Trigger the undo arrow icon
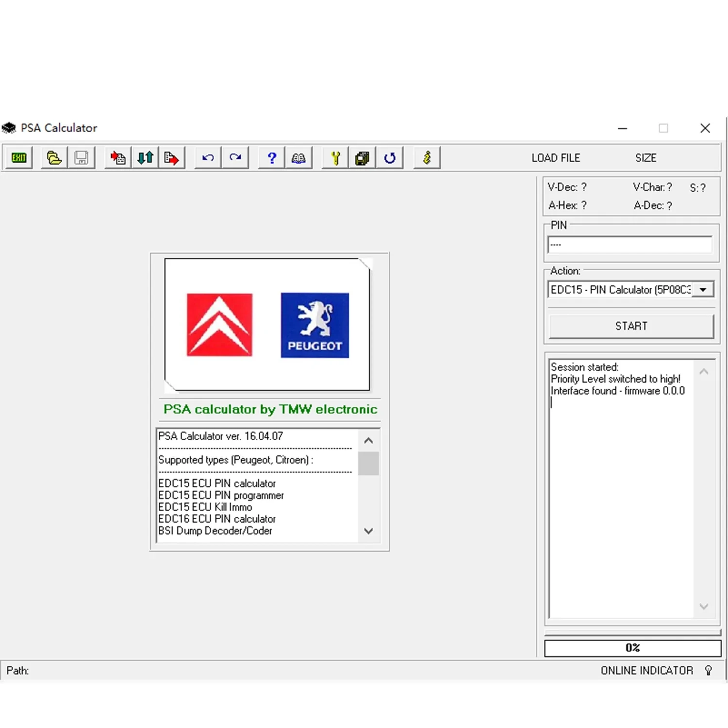 click(x=207, y=157)
